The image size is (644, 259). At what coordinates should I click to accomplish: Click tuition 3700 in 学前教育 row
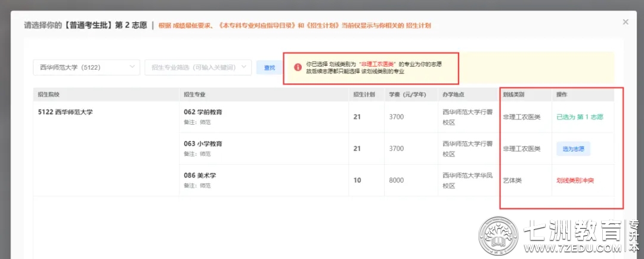coord(397,117)
